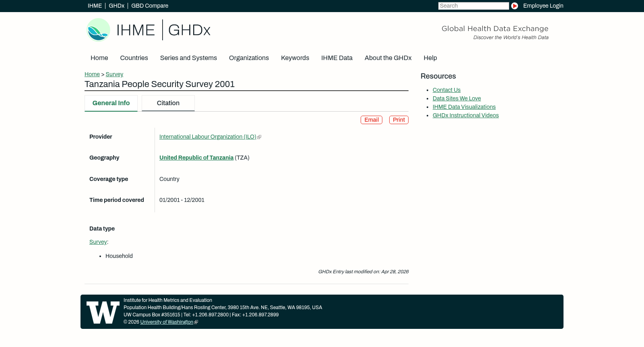Open the Help menu item
644x347 pixels.
(x=430, y=58)
